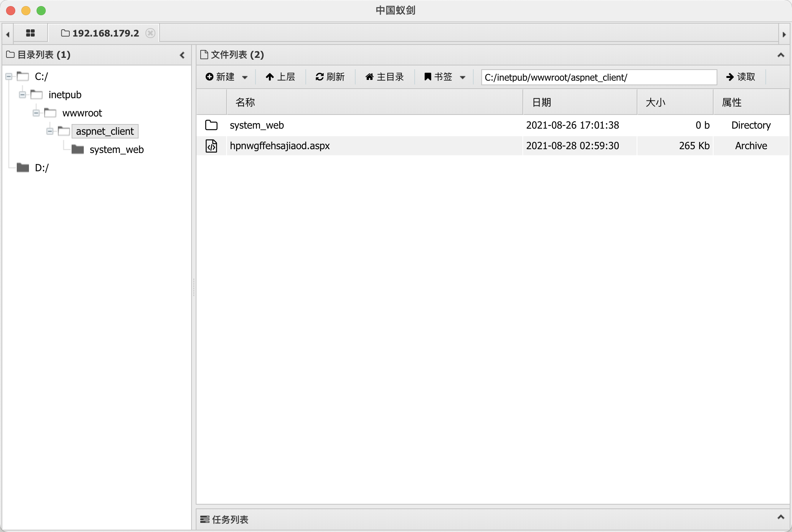Viewport: 792px width, 532px height.
Task: Collapse the directory list panel
Action: coord(182,55)
